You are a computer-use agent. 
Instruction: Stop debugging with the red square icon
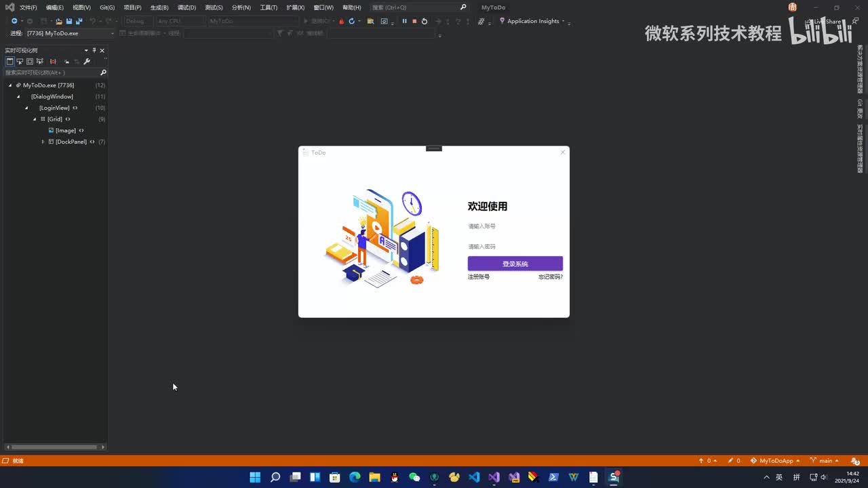tap(414, 21)
